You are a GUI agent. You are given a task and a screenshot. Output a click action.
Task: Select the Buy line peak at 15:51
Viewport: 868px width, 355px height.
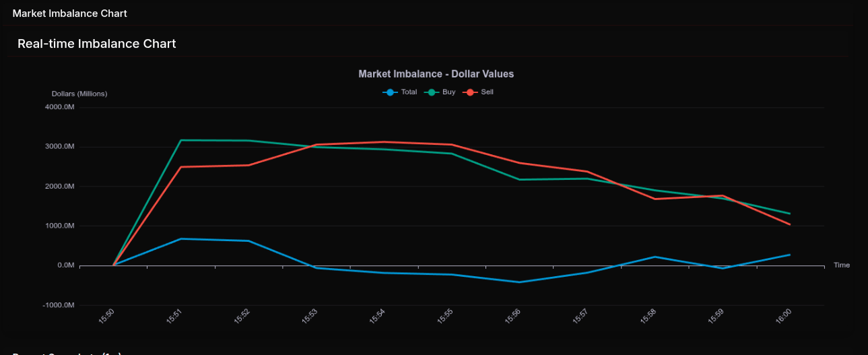180,140
